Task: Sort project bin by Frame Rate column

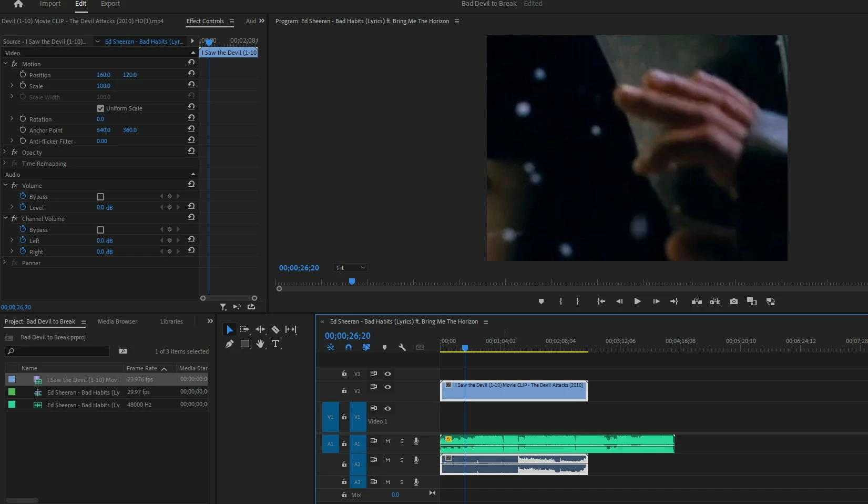Action: pos(142,368)
